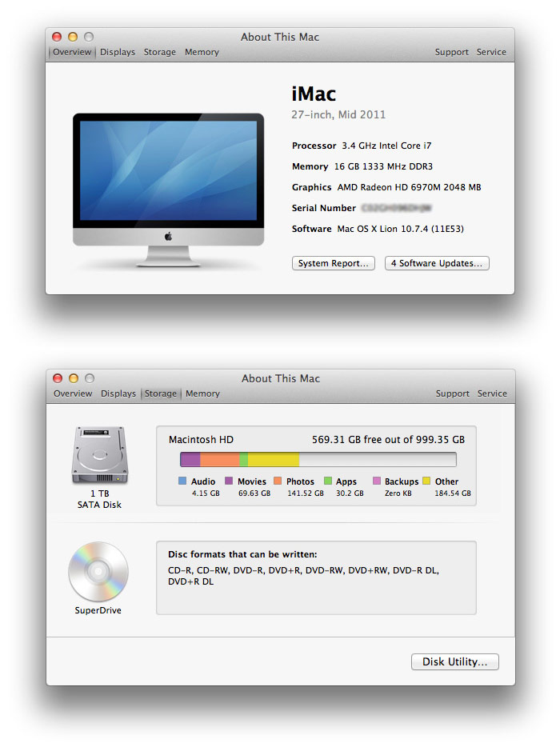Click the purple Movies segment of storage bar
This screenshot has height=751, width=560.
tap(190, 459)
